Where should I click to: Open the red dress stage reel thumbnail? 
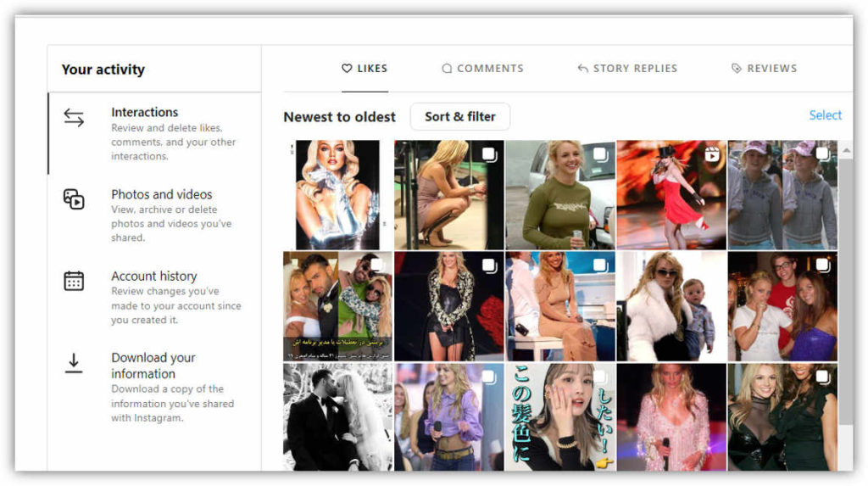point(670,195)
